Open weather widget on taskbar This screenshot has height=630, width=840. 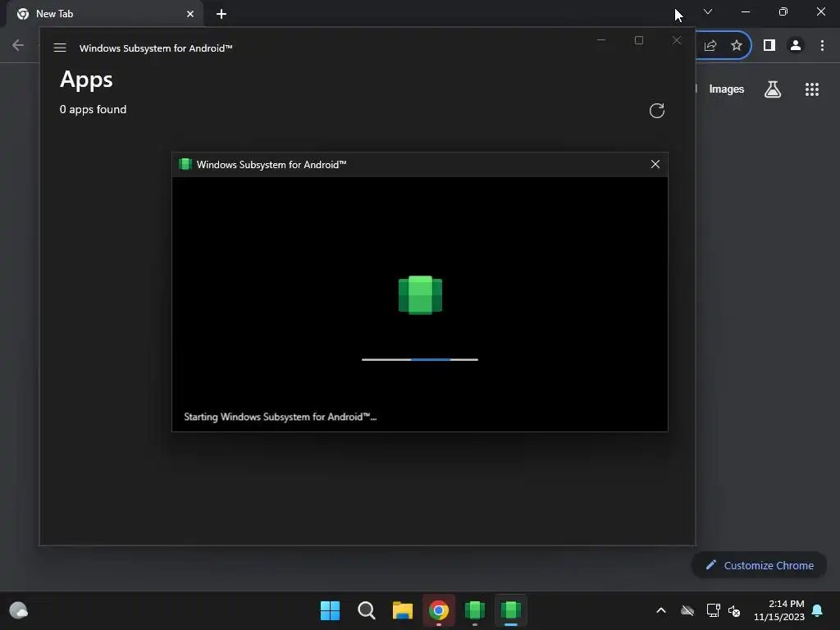(19, 610)
